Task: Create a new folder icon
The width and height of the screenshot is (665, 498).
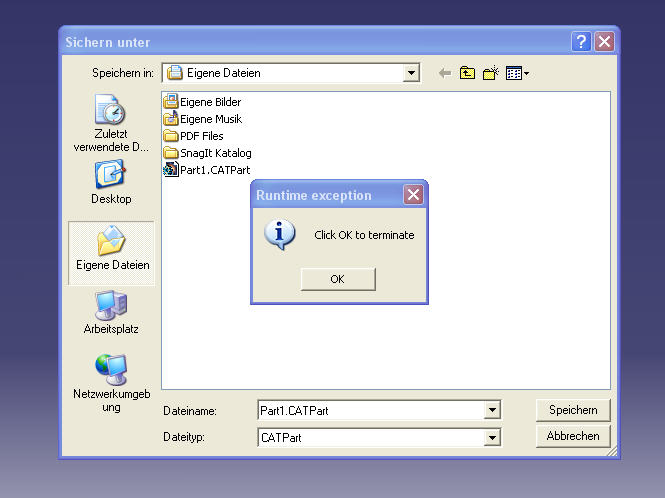Action: pos(491,73)
